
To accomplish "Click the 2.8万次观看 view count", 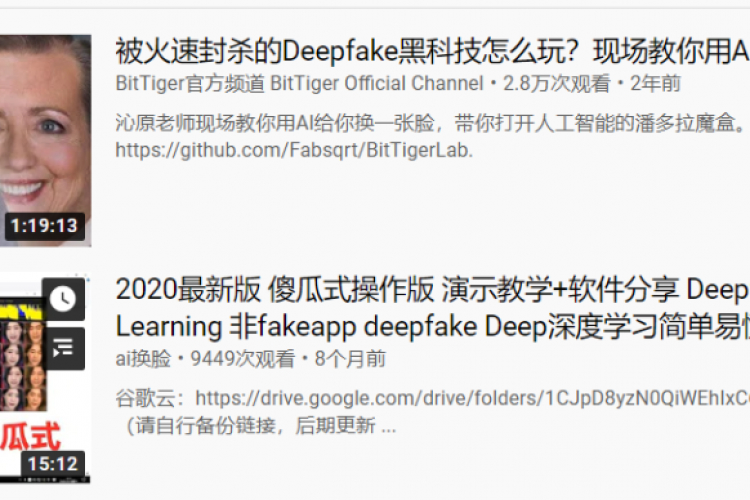I will coord(557,83).
